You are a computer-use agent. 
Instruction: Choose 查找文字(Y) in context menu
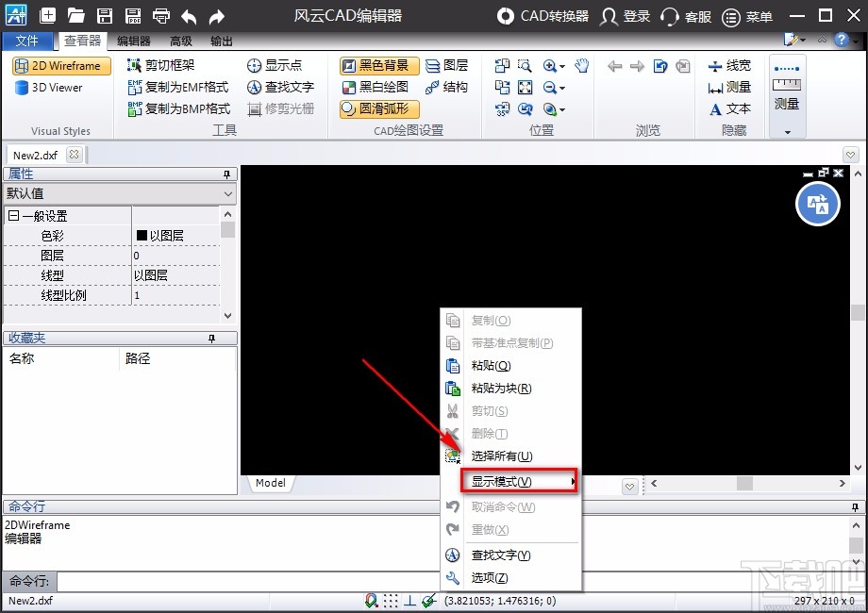pos(511,555)
